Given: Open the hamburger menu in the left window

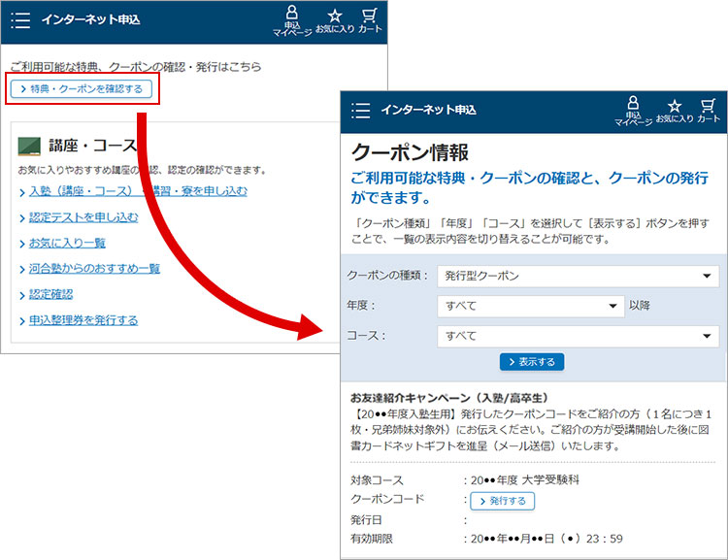Looking at the screenshot, I should [x=20, y=20].
